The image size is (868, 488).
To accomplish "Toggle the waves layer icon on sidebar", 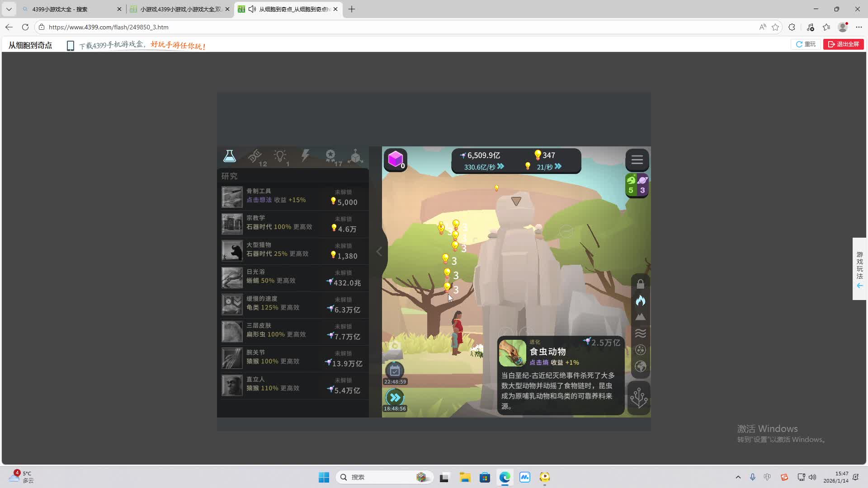I will (x=641, y=333).
